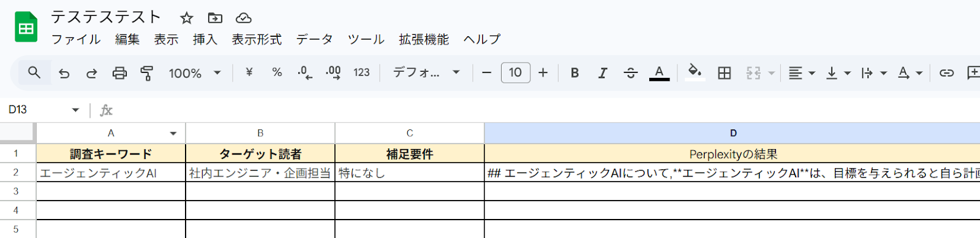Screen dimensions: 980x238
Task: Open the fill color picker
Action: (695, 72)
